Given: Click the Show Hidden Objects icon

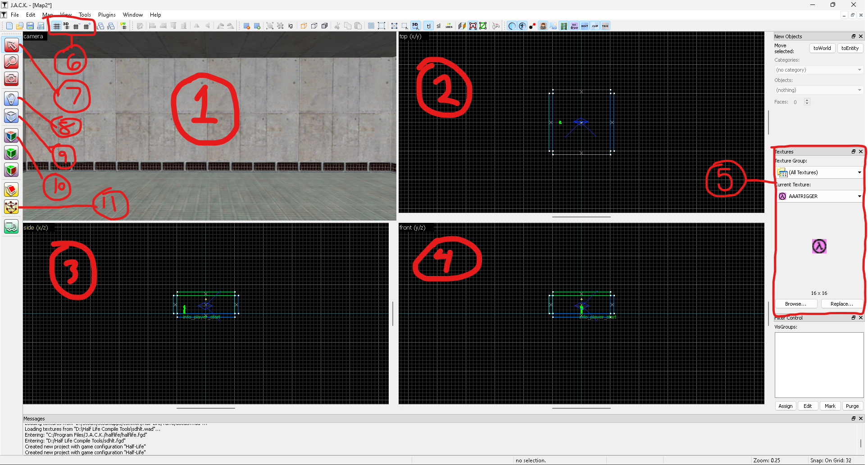Looking at the screenshot, I should coord(324,26).
